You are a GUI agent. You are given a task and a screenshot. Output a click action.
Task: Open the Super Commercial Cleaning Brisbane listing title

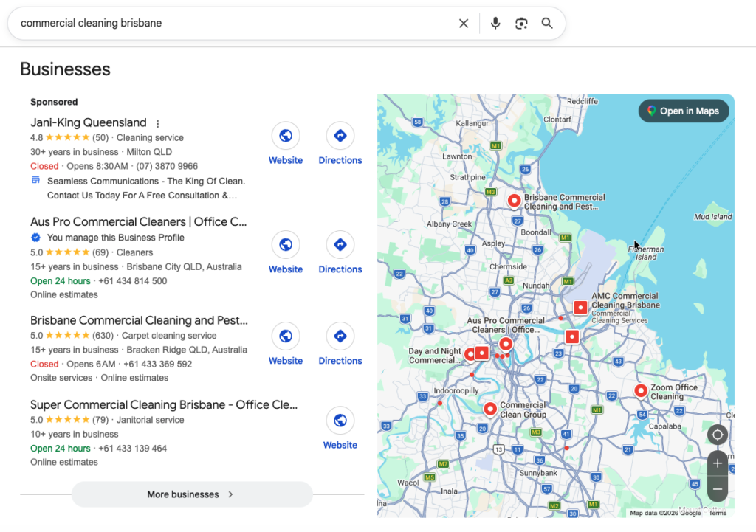click(164, 405)
